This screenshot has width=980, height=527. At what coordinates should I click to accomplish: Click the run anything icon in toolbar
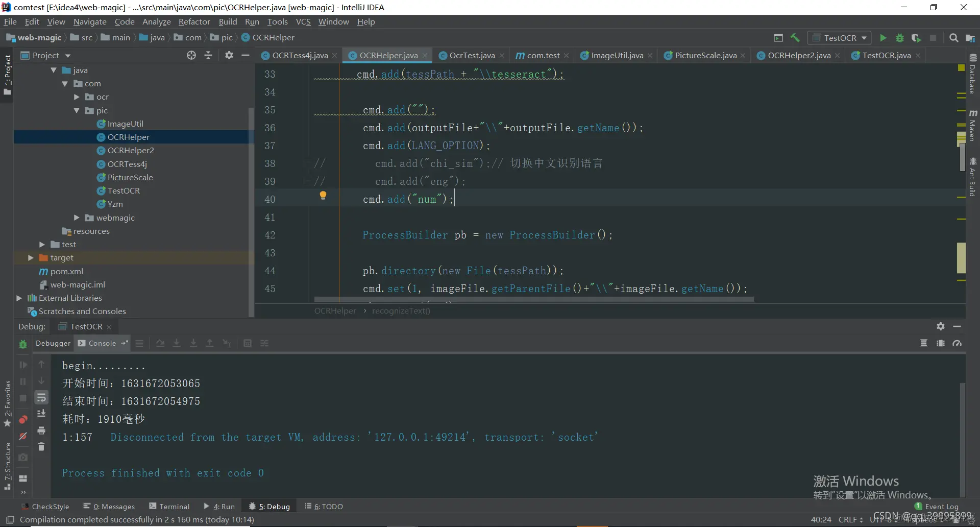[778, 38]
